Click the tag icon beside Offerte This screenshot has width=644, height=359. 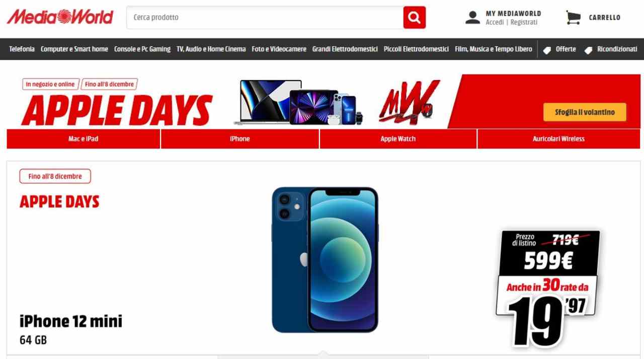tap(547, 50)
